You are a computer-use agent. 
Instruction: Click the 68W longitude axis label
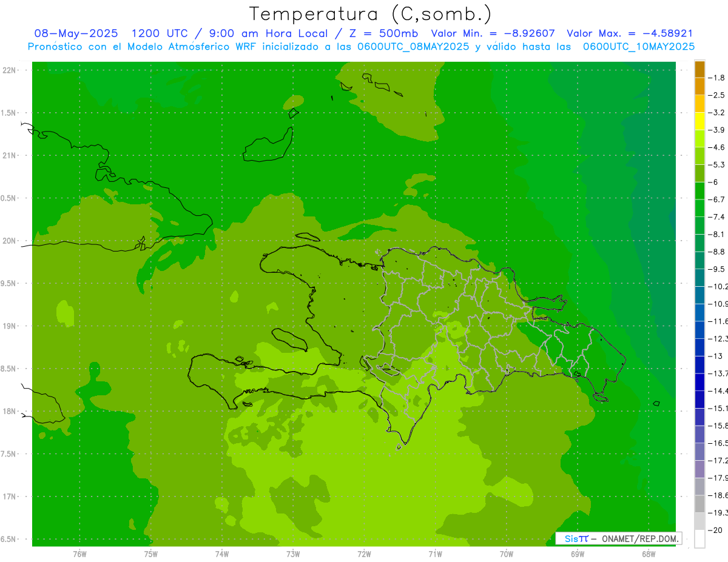click(x=649, y=554)
